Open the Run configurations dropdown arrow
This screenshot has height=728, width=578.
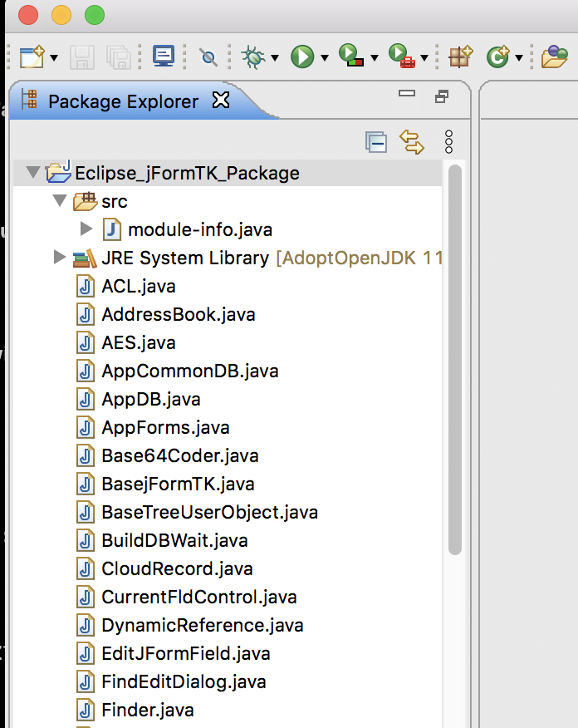(x=325, y=57)
